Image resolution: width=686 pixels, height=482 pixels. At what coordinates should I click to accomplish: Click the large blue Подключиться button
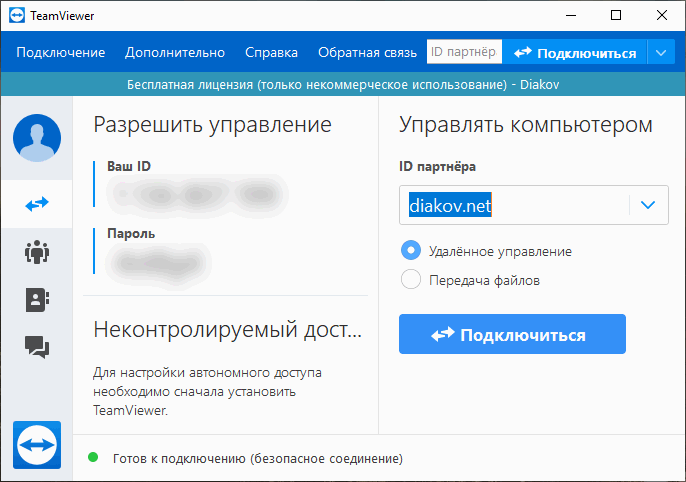(x=512, y=334)
